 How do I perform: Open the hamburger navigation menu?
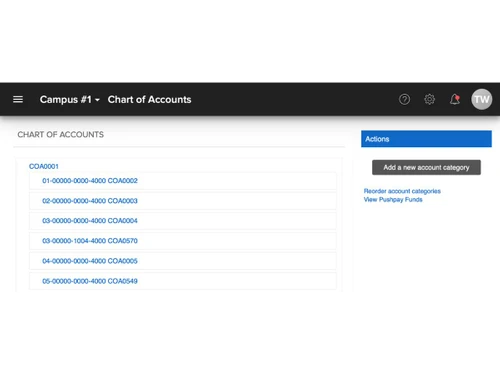click(x=18, y=99)
